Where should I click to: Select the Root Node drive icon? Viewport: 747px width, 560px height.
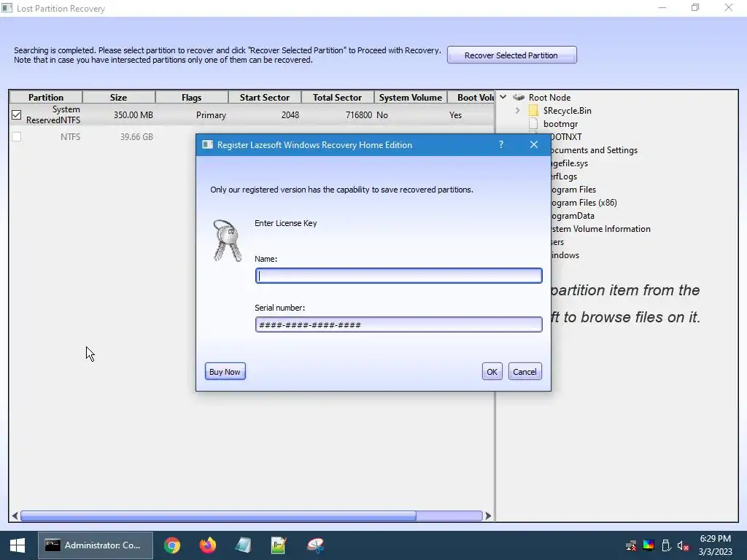(519, 97)
